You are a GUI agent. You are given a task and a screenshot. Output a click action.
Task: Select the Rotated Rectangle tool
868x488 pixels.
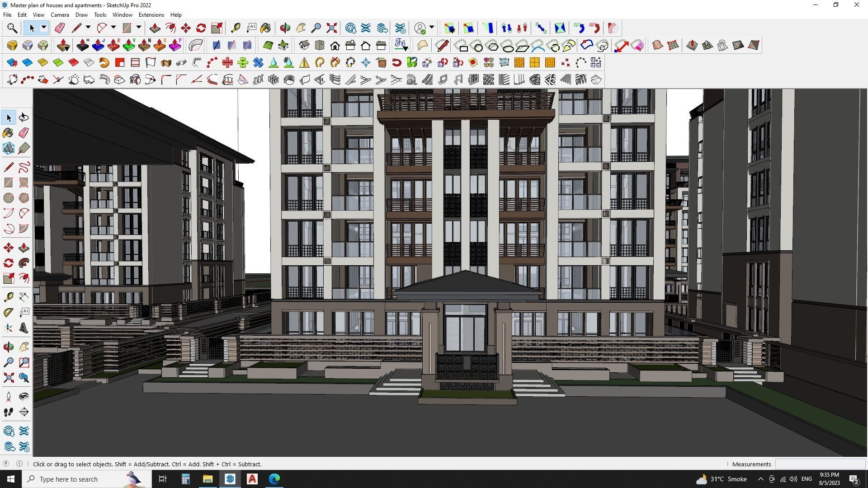coord(24,183)
